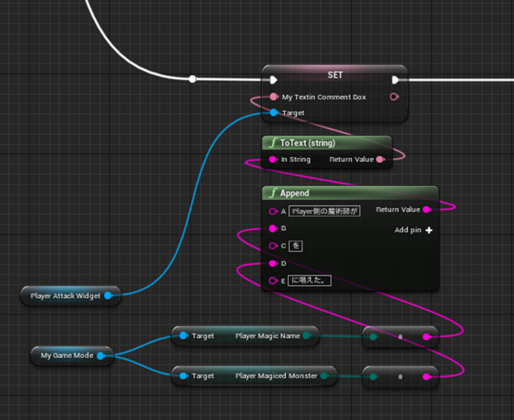This screenshot has width=514, height=420.
Task: Click the ToText Return Value pin
Action: (380, 159)
